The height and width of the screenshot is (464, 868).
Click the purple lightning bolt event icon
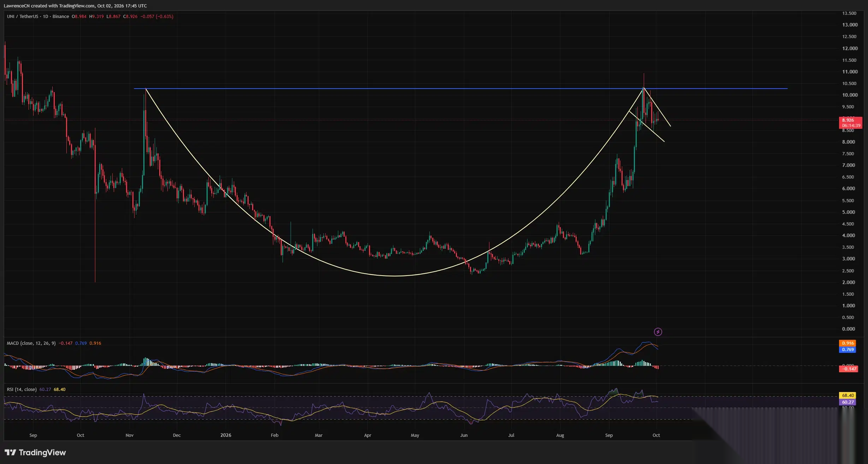658,332
